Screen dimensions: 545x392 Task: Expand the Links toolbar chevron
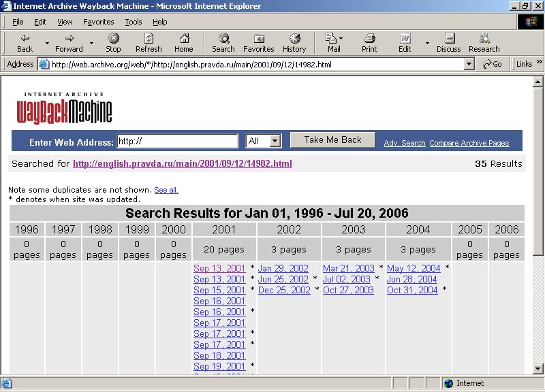[539, 62]
